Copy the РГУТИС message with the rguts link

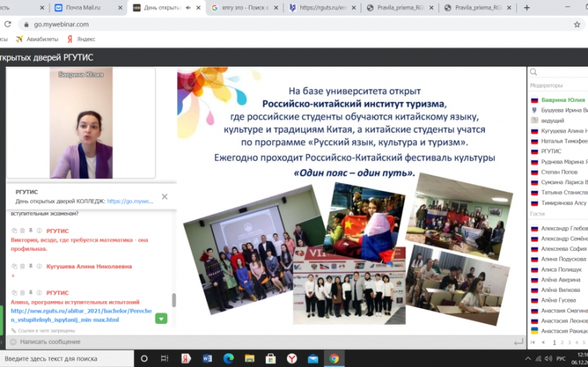pos(14,292)
